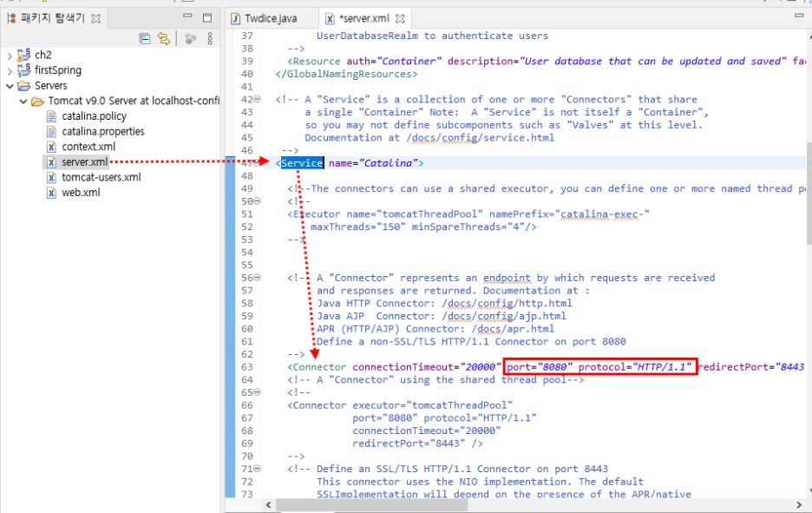Collapse all in Package Explorer toolbar
Viewport: 812px width, 513px height.
tap(145, 38)
